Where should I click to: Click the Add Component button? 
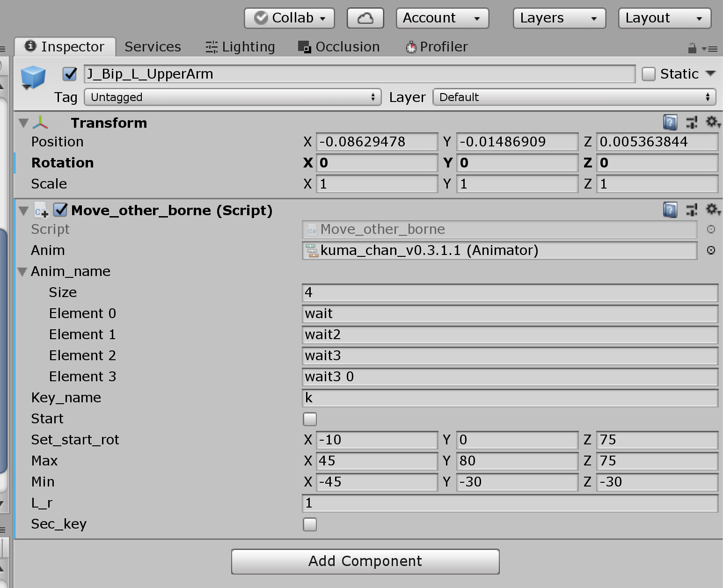(365, 561)
